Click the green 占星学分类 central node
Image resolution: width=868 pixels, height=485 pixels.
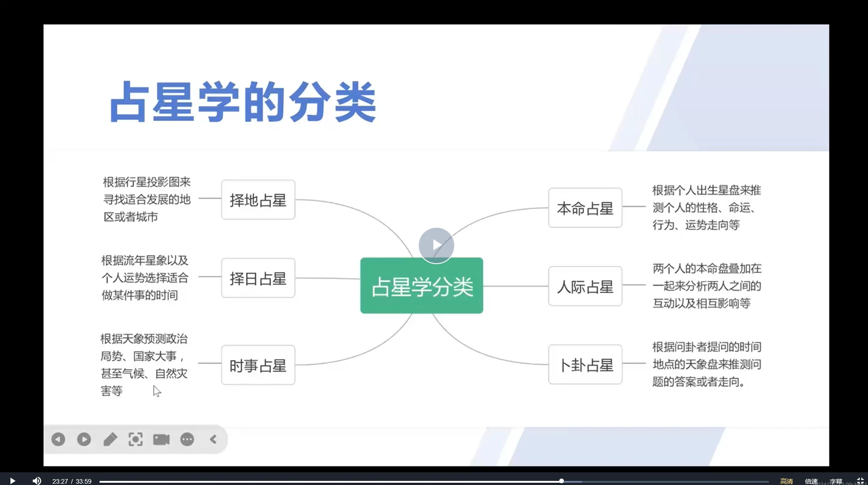(x=421, y=285)
